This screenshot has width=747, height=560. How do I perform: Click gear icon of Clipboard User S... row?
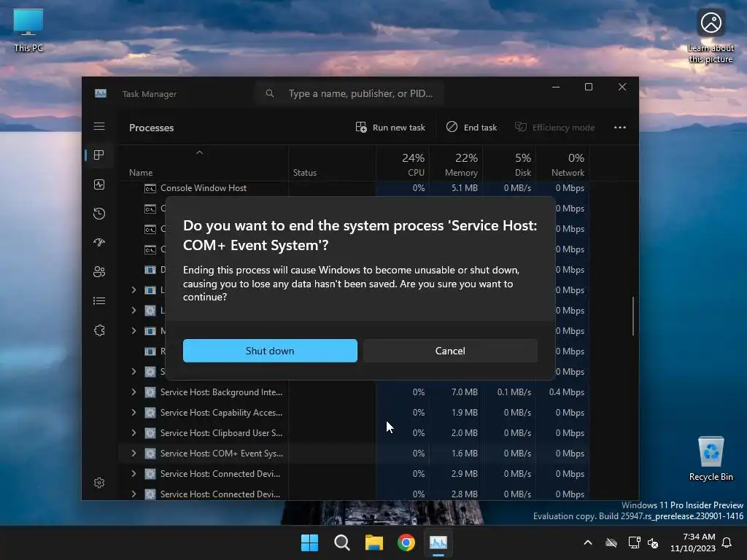tap(150, 433)
